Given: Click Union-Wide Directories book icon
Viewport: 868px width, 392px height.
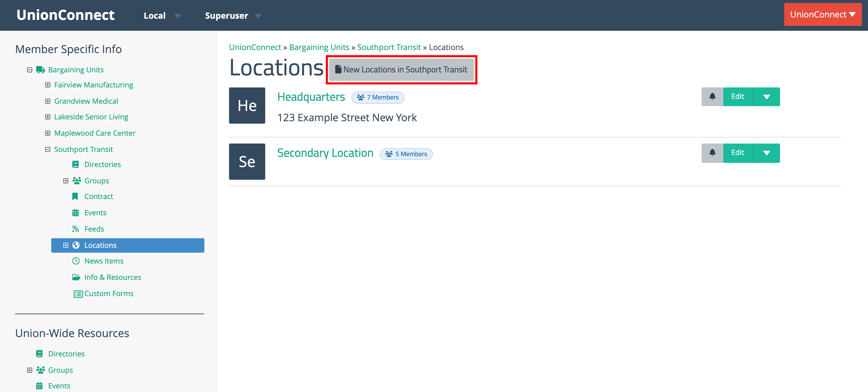Looking at the screenshot, I should [x=39, y=354].
